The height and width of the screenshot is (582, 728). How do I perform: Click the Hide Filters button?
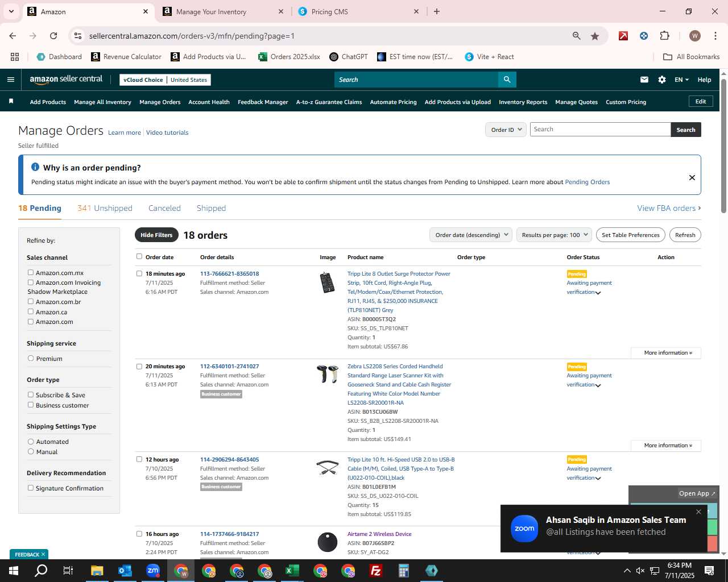(156, 235)
